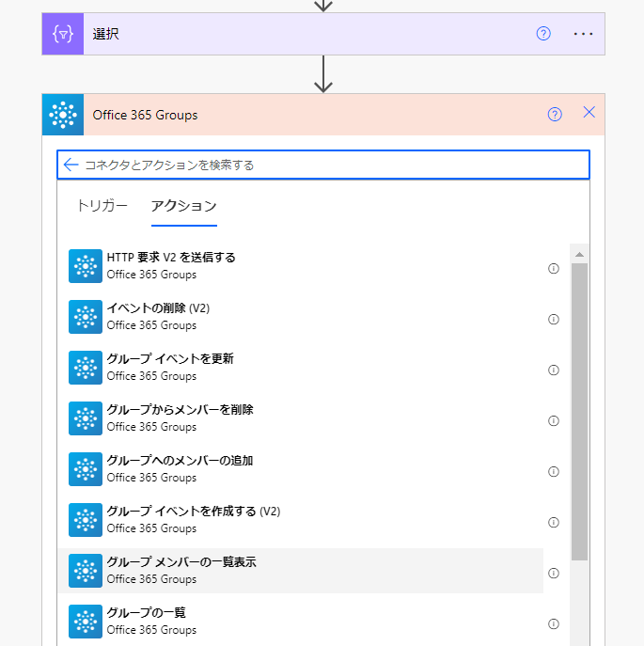
Task: Click the 選択 action filter icon
Action: click(x=63, y=34)
